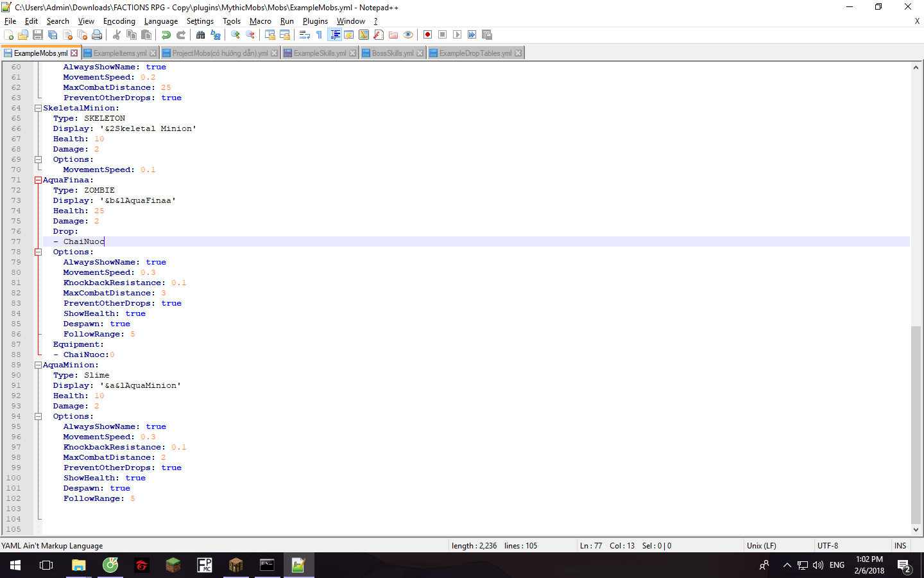
Task: Create a new file with the New toolbar icon
Action: click(x=9, y=35)
